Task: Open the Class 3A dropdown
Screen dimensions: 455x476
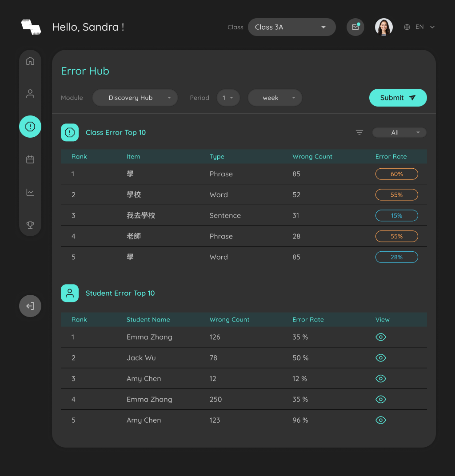Action: point(291,27)
